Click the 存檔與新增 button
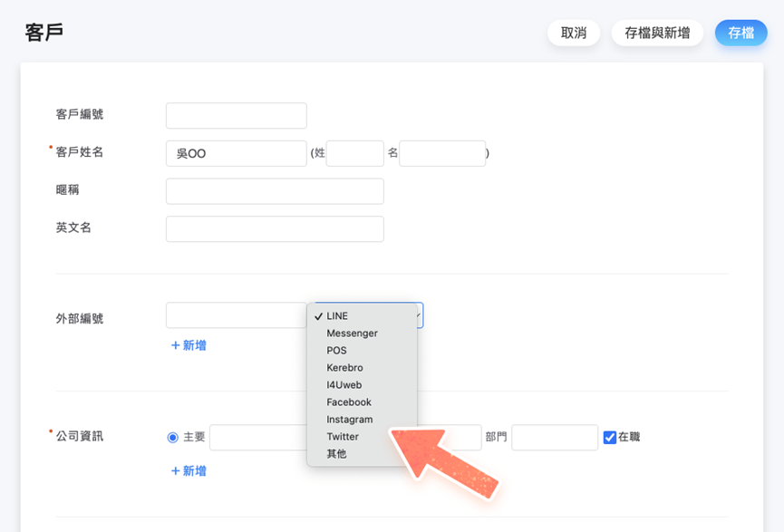The width and height of the screenshot is (784, 532). [657, 33]
